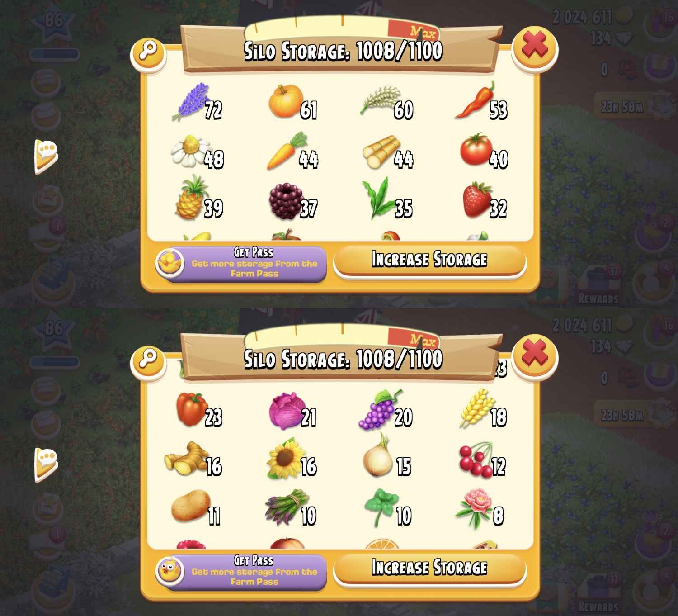Click Increase Storage in upper panel
This screenshot has width=678, height=616.
point(430,261)
